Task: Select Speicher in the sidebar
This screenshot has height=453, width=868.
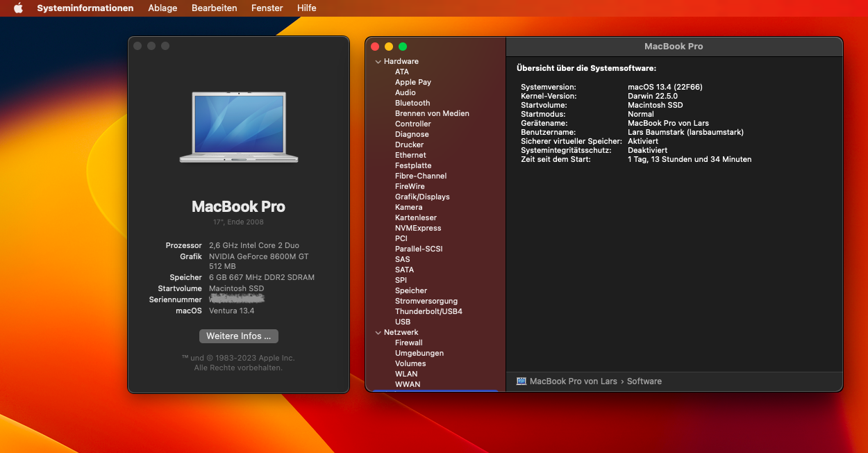Action: pyautogui.click(x=411, y=290)
